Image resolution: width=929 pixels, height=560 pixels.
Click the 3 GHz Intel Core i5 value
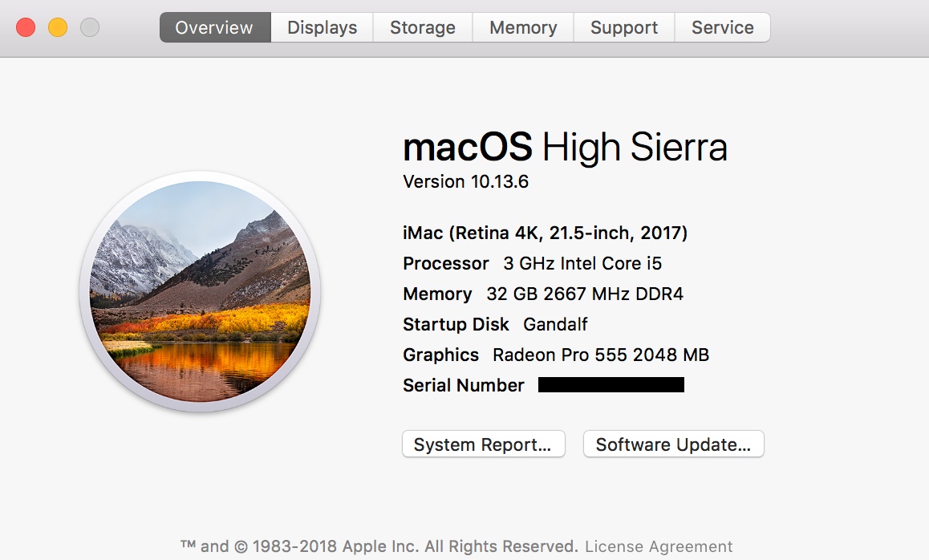[x=582, y=263]
